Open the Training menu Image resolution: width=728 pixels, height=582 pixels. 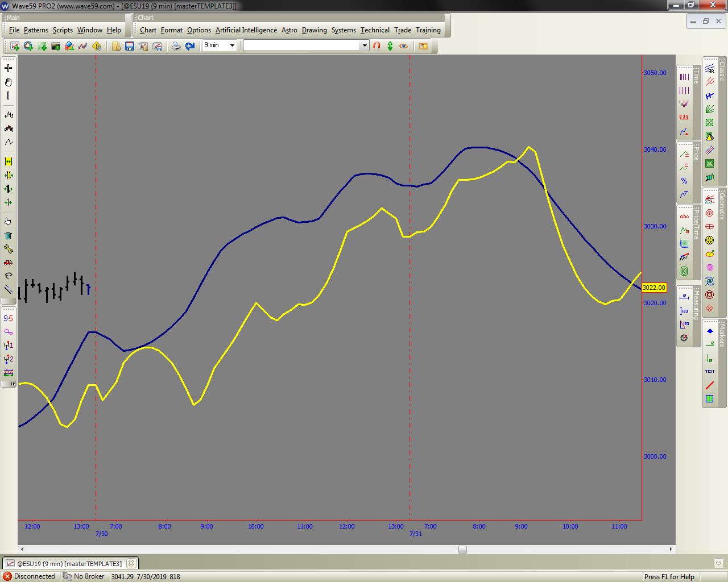pyautogui.click(x=428, y=30)
